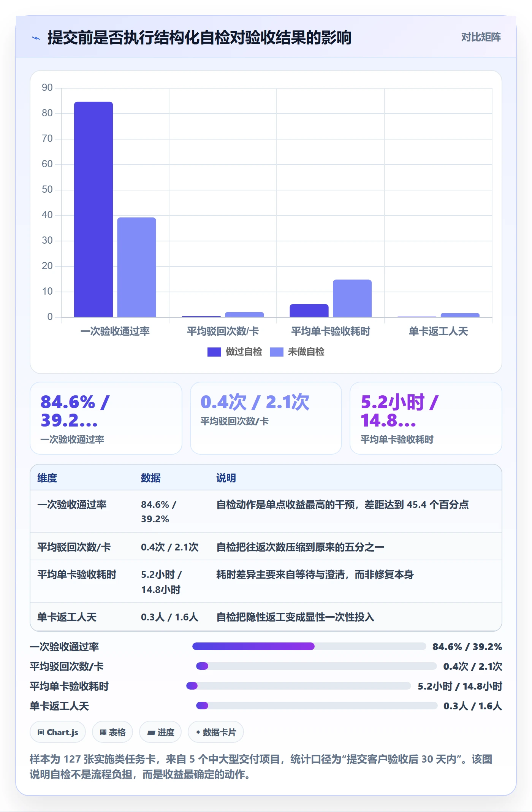Click the 数据 column header
Viewport: 532px width, 812px height.
(x=150, y=478)
